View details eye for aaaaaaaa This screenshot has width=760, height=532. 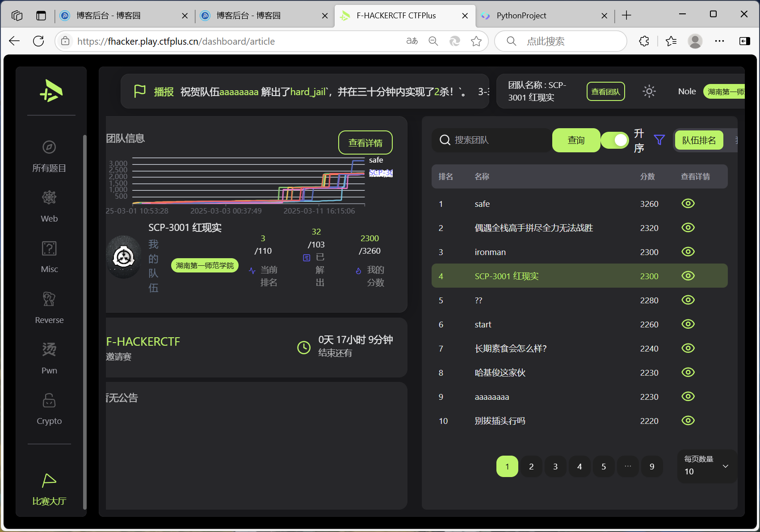(x=688, y=397)
